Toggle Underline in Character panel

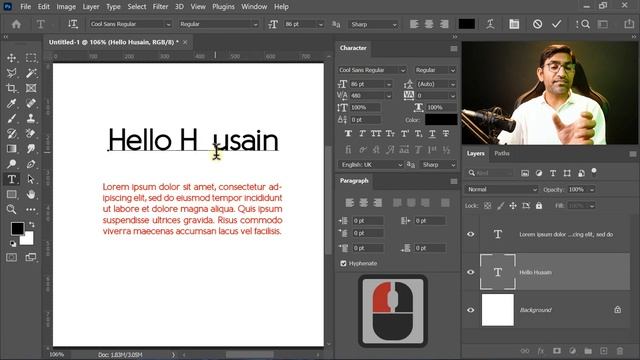point(432,133)
